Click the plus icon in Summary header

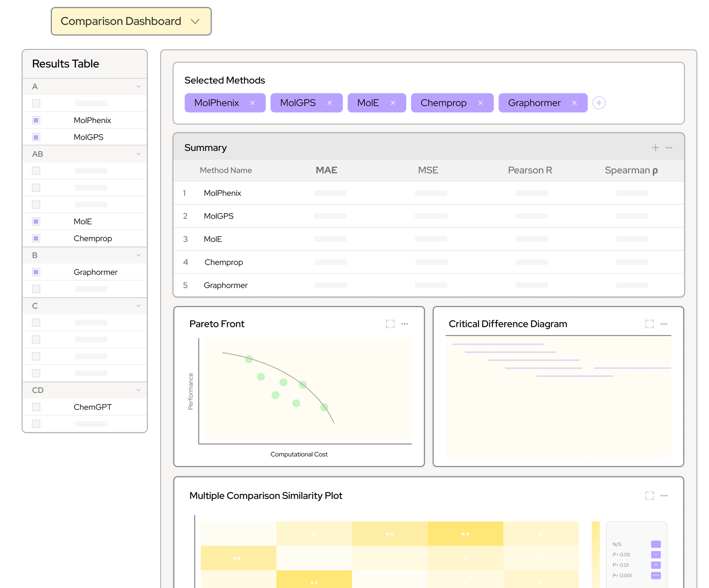click(655, 148)
